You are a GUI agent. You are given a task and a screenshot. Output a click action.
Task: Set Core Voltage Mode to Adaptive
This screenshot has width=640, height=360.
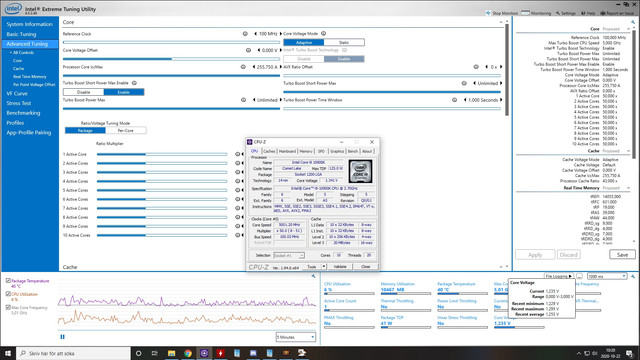[304, 42]
